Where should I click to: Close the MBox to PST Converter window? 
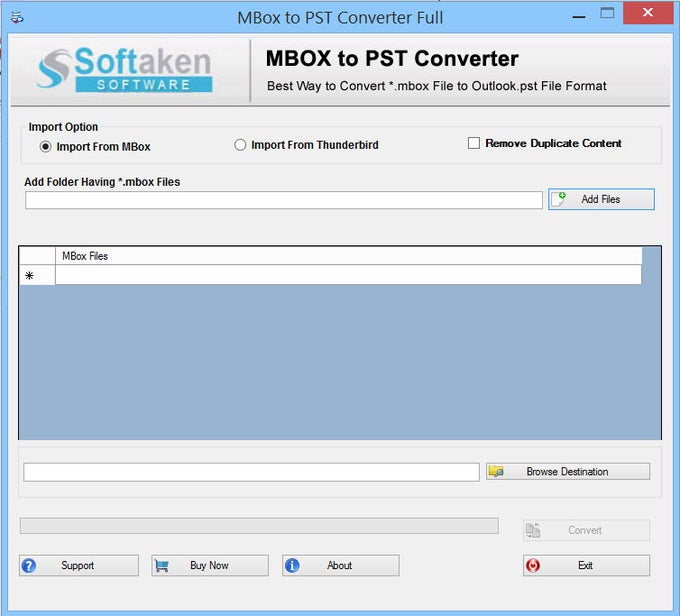click(648, 13)
